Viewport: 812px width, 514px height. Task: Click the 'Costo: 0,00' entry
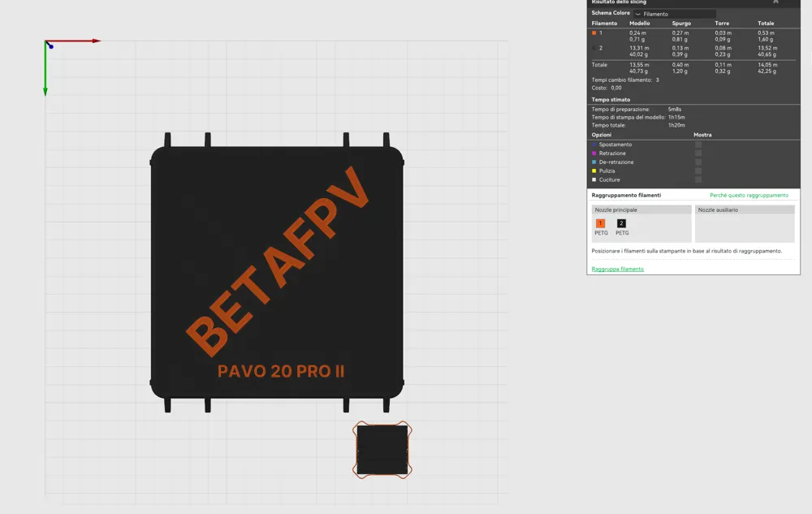[x=607, y=88]
